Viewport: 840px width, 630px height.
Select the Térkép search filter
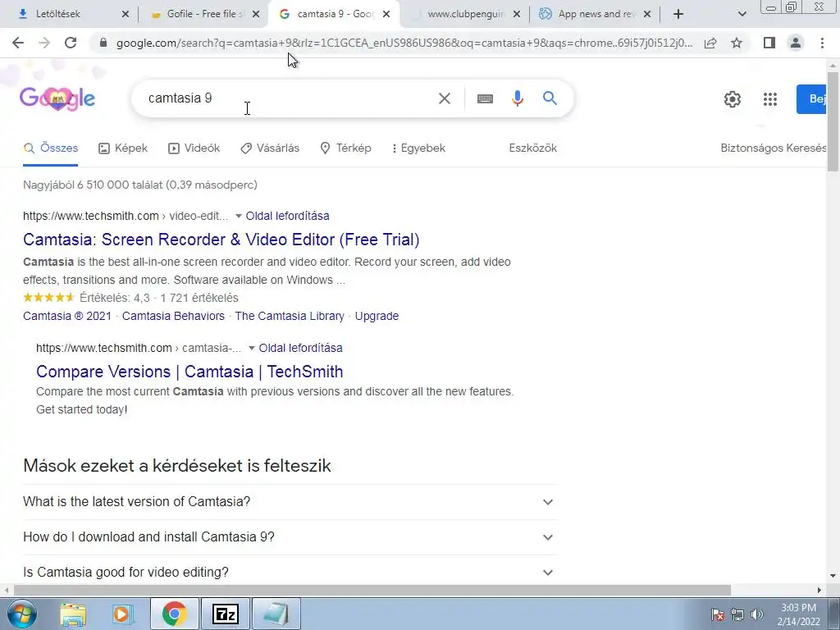[x=345, y=148]
